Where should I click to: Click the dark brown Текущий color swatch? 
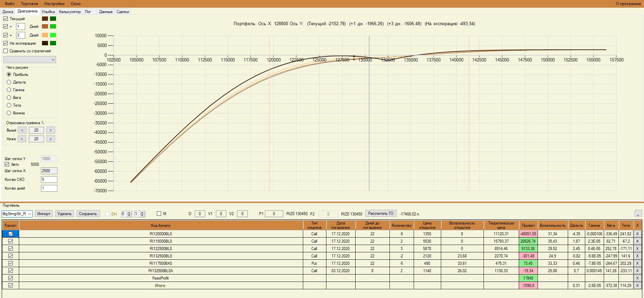tap(45, 19)
